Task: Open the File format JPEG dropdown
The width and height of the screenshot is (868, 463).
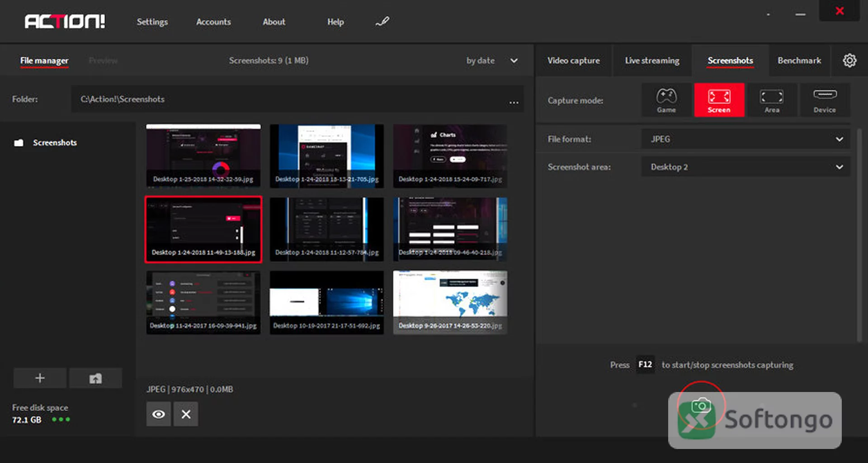Action: [745, 139]
